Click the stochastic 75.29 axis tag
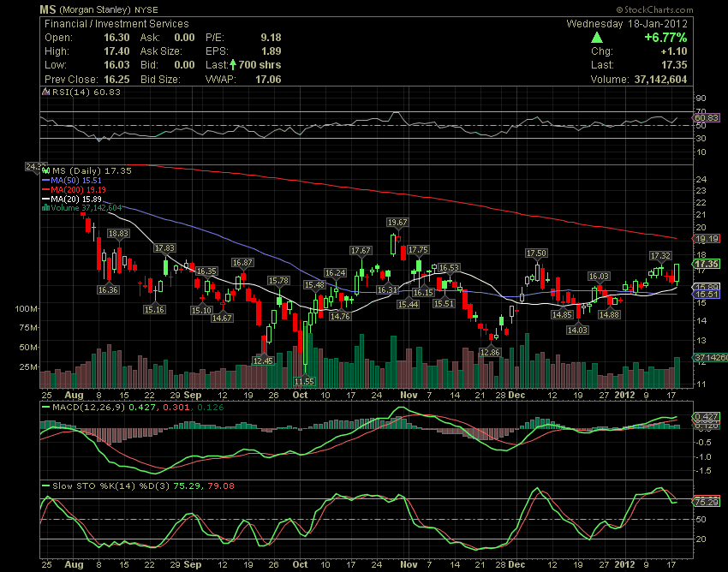This screenshot has width=728, height=572. [707, 502]
